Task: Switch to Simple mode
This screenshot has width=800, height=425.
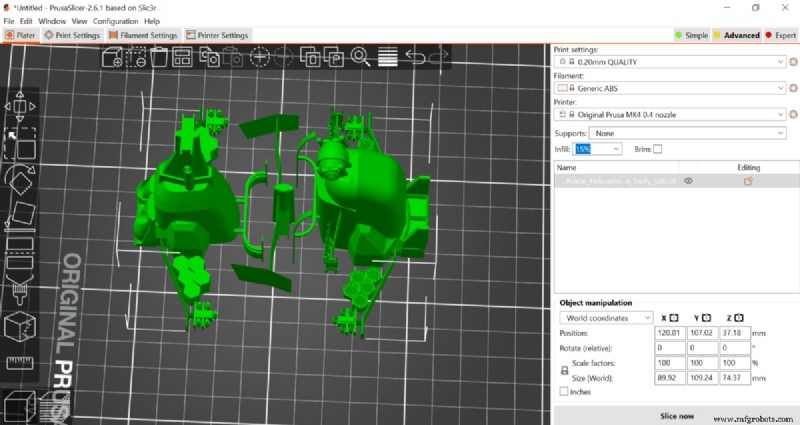Action: point(692,35)
